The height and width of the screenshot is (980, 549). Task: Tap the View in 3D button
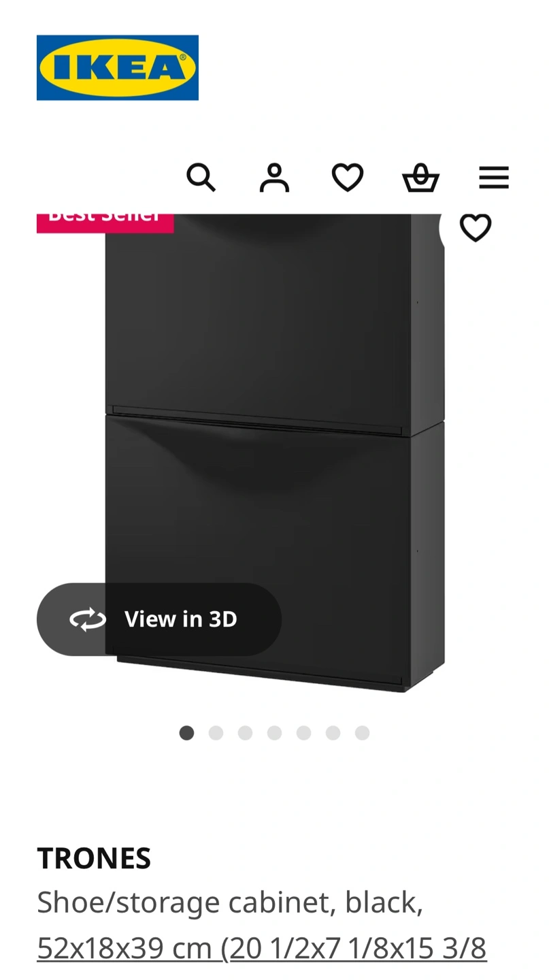(x=159, y=619)
